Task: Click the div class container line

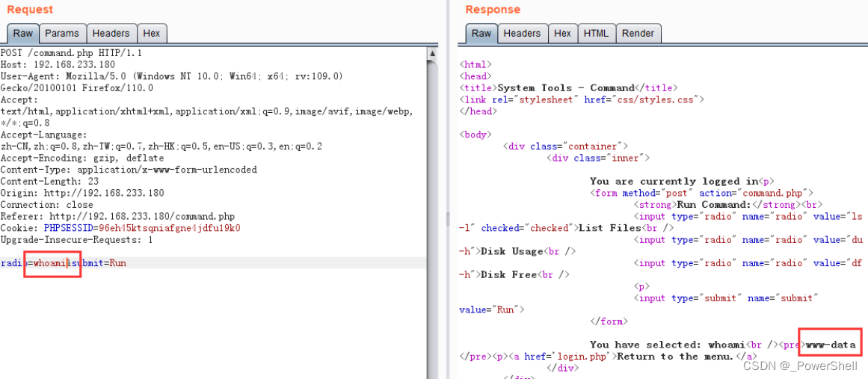Action: [565, 147]
